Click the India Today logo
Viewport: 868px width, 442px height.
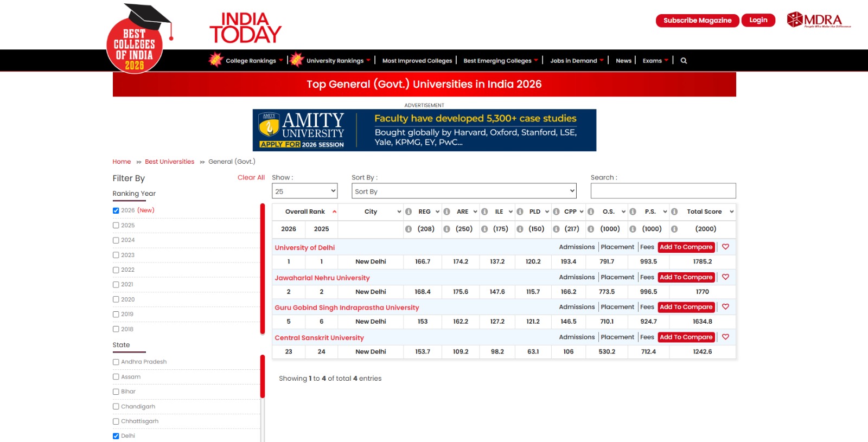tap(245, 28)
